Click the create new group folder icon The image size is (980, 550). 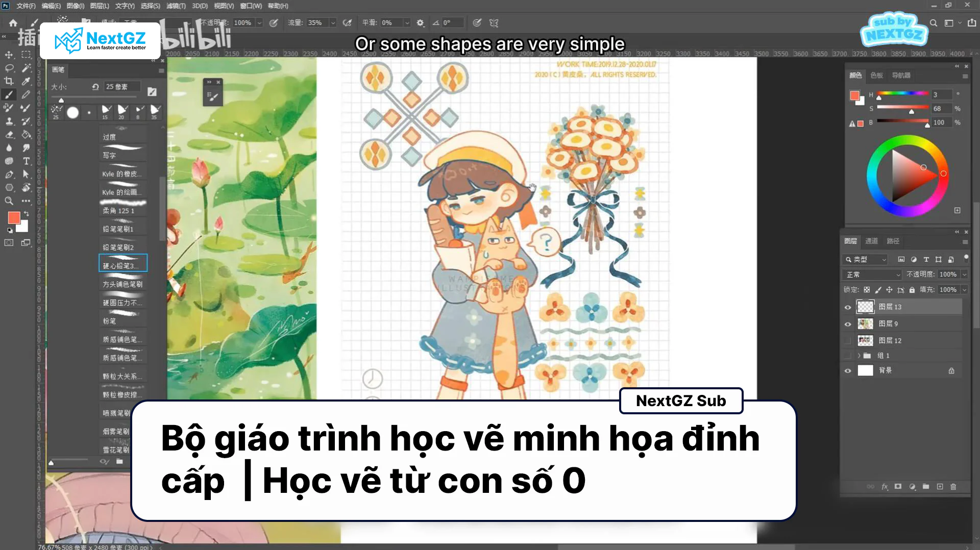926,487
